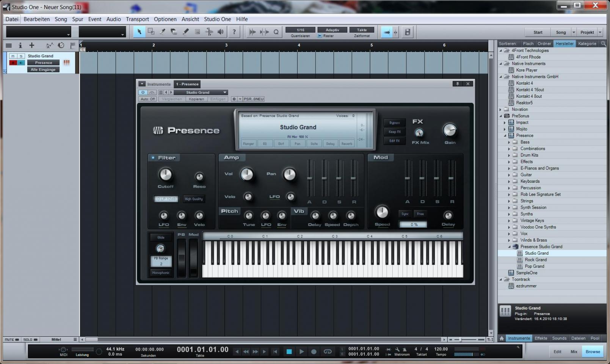The image size is (610, 364).
Task: Select the Eraser tool
Action: pos(174,32)
